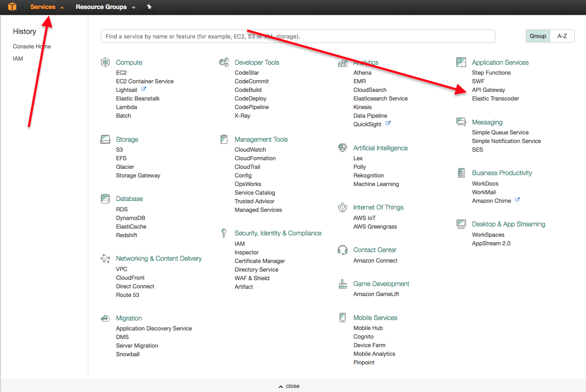
Task: Open Certificate Manager
Action: click(x=260, y=261)
